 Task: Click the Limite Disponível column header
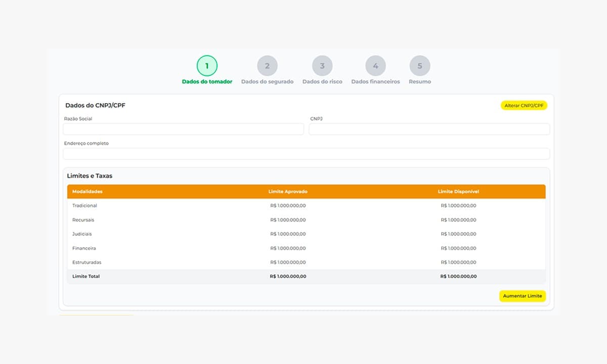(458, 192)
